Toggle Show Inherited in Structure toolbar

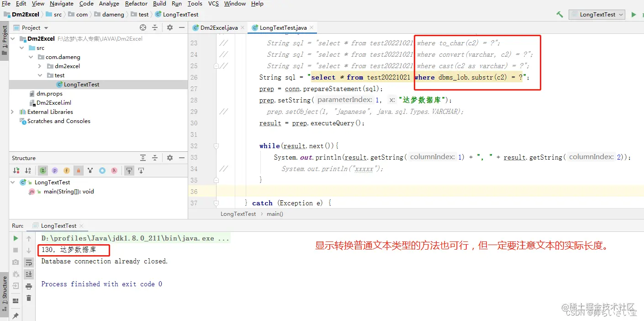click(x=43, y=171)
